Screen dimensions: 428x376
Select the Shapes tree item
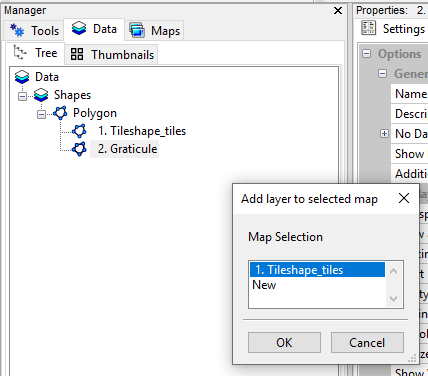pyautogui.click(x=72, y=95)
